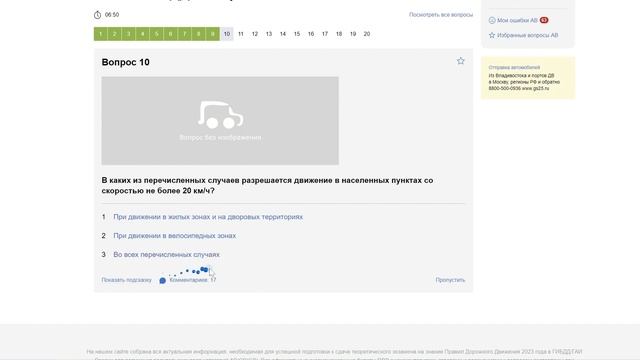Image resolution: width=640 pixels, height=360 pixels.
Task: Go to question 8 in the navigator
Action: point(199,34)
